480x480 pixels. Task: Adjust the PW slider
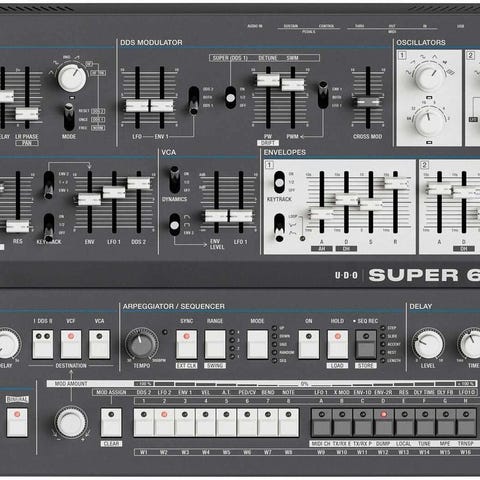[268, 80]
